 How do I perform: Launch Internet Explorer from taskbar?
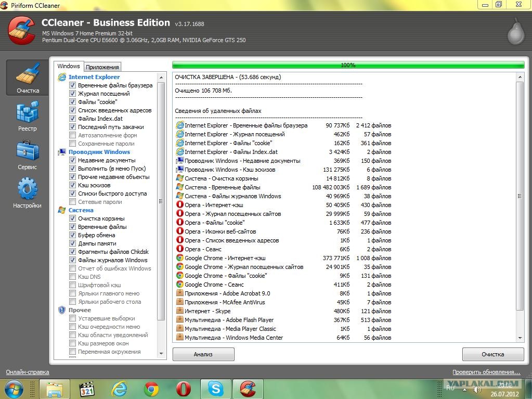coord(119,389)
